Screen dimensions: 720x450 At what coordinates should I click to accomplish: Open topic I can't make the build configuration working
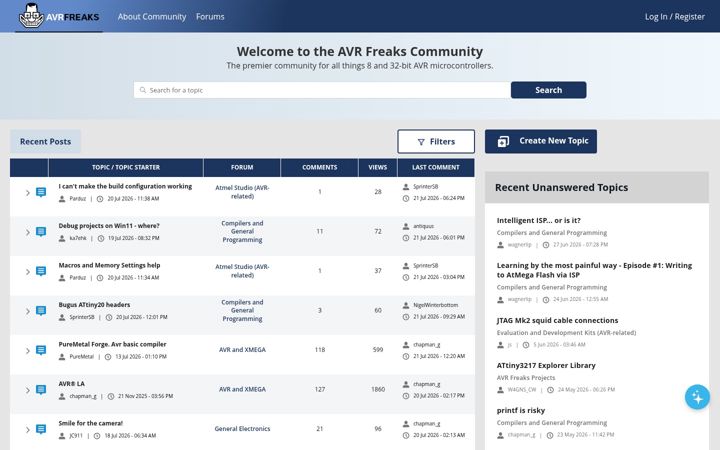point(125,186)
